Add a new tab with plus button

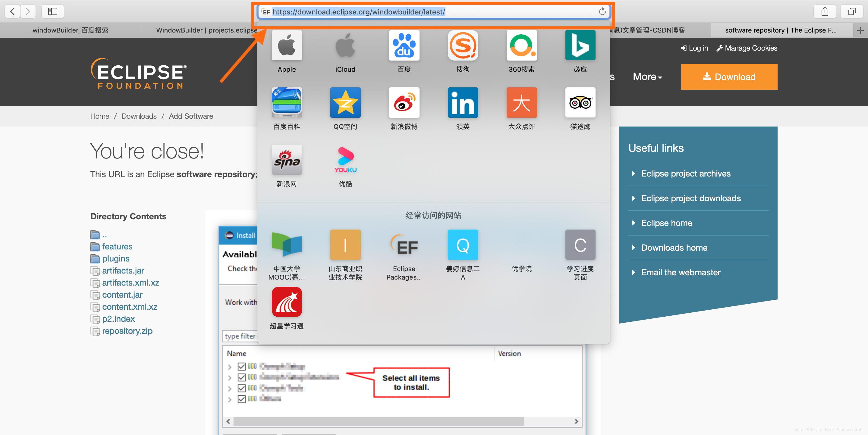860,30
